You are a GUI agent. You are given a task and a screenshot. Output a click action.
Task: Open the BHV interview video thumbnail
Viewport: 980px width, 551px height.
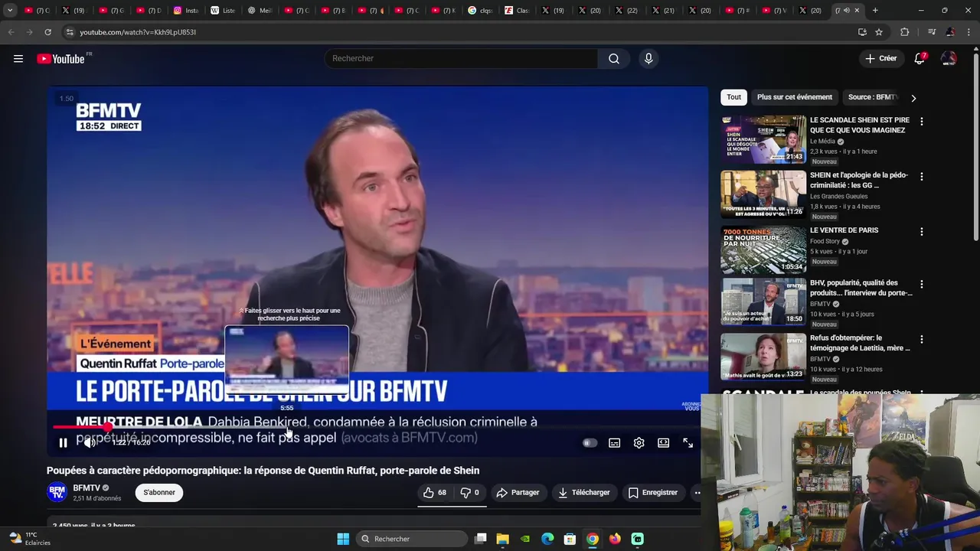click(x=763, y=302)
